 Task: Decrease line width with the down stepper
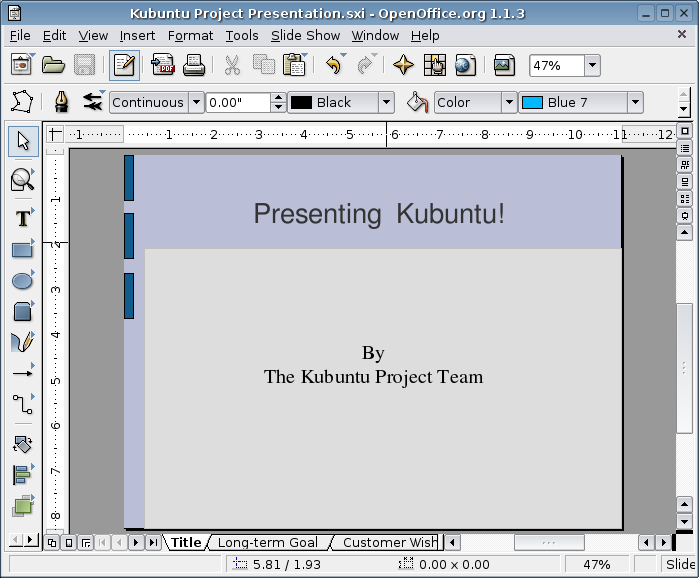pos(278,107)
